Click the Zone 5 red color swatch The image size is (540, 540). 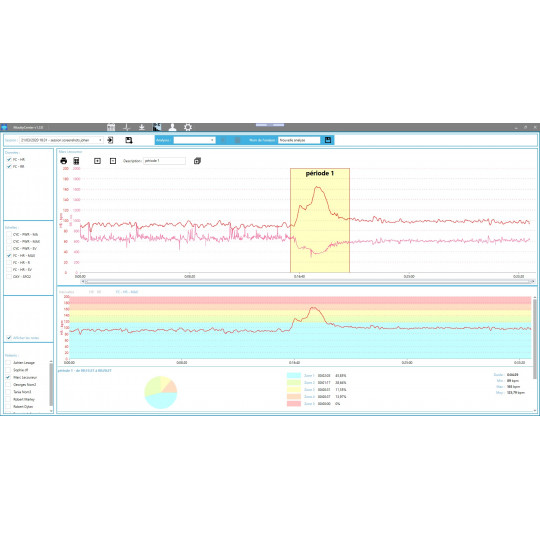pyautogui.click(x=294, y=404)
